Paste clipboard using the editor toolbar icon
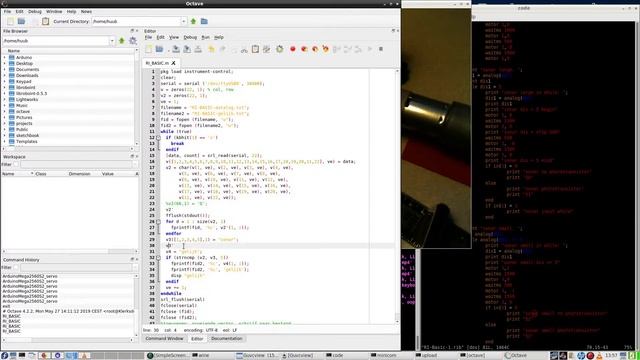 point(255,49)
